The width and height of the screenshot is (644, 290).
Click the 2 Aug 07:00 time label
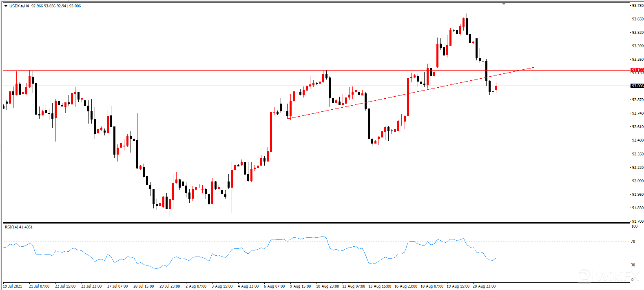click(196, 286)
